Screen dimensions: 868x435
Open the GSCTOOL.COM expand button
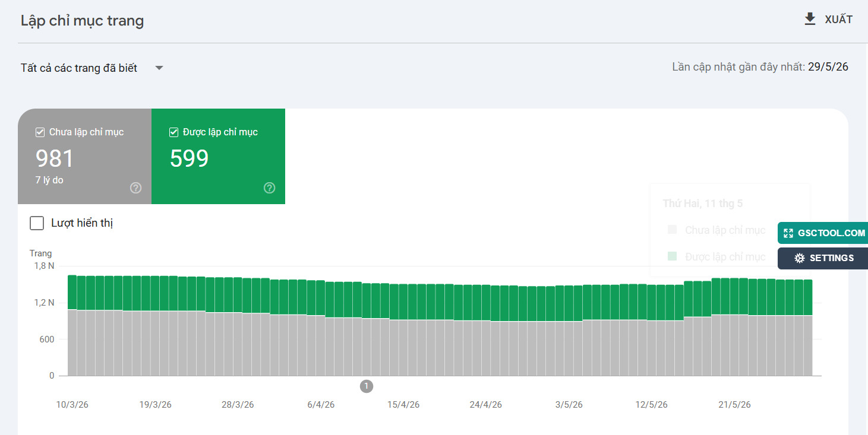(x=823, y=233)
